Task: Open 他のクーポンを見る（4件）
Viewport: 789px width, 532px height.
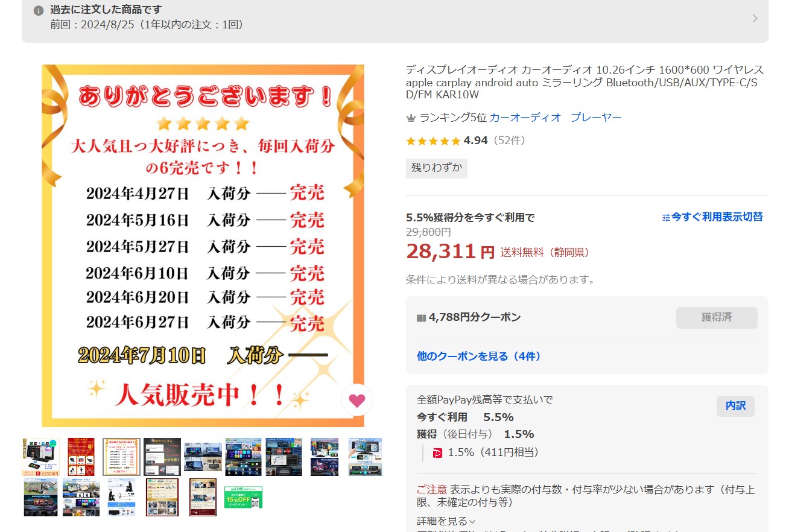Action: tap(479, 356)
